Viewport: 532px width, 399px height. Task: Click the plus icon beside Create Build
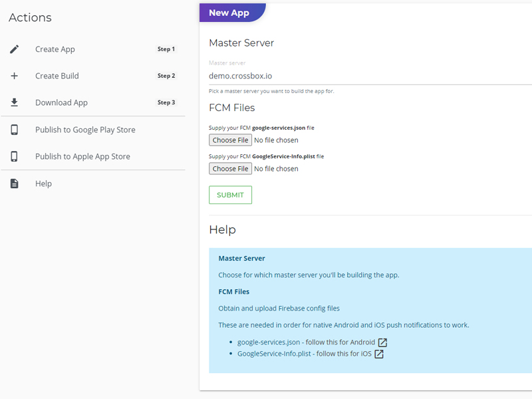[x=14, y=76]
